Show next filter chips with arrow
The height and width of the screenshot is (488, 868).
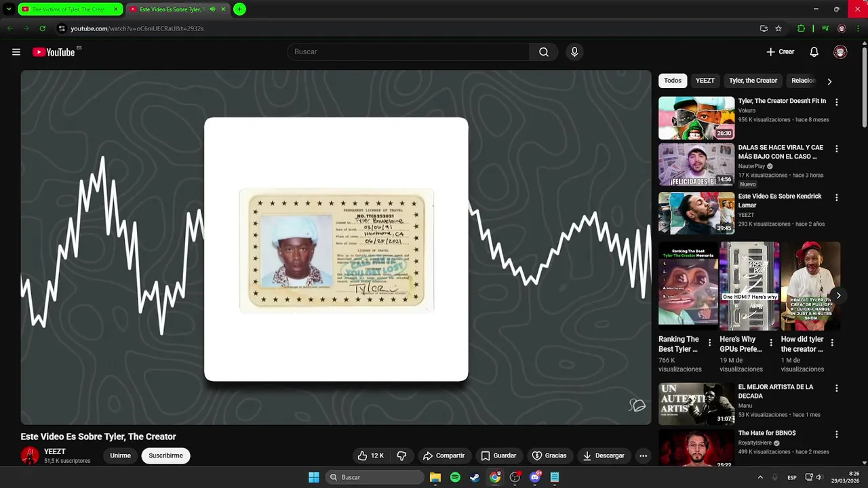829,81
